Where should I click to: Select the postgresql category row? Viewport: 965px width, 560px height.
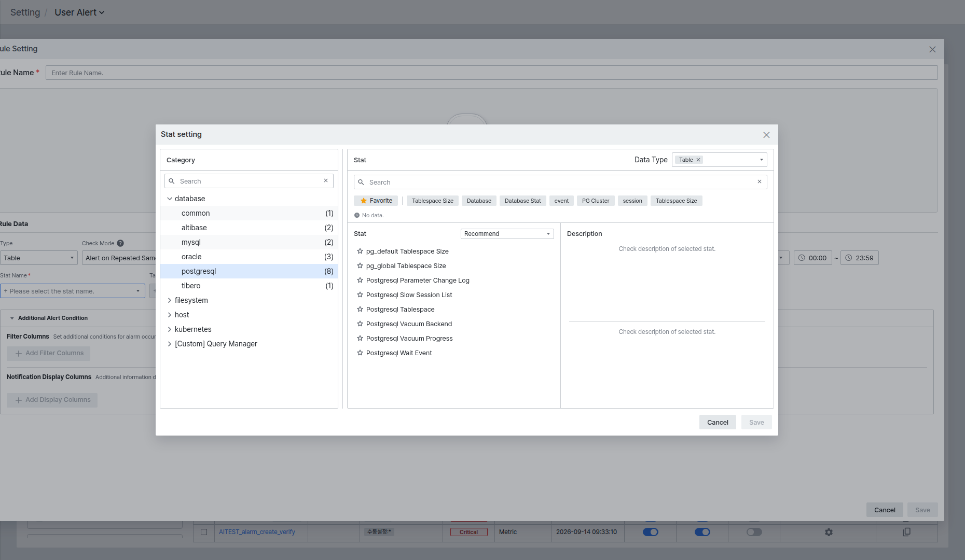(x=249, y=271)
